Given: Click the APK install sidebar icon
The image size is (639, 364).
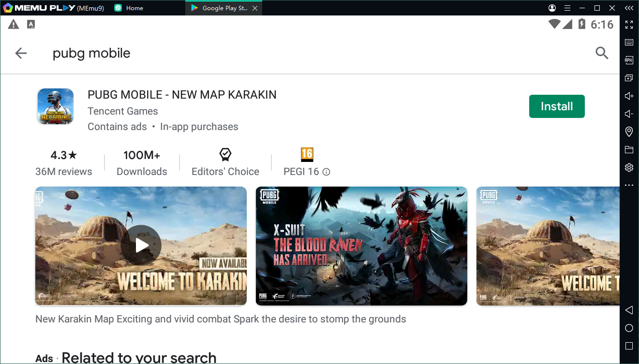Looking at the screenshot, I should click(x=629, y=60).
